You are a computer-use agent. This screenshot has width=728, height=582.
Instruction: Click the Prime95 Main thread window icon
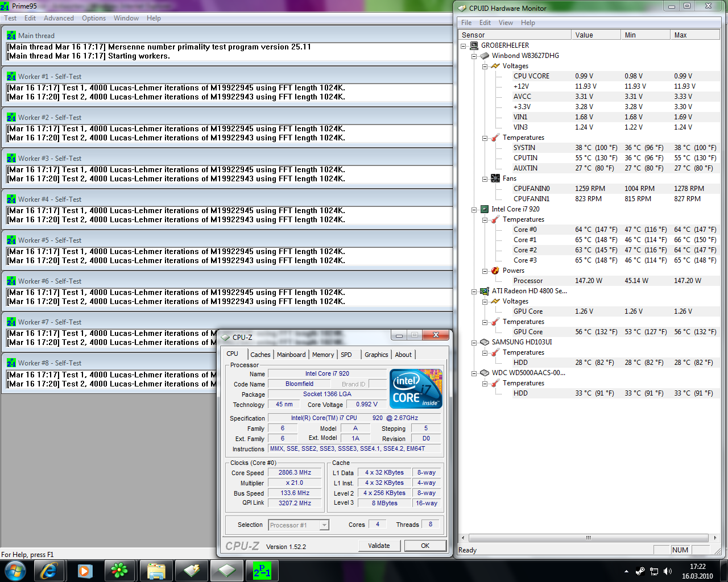point(11,35)
